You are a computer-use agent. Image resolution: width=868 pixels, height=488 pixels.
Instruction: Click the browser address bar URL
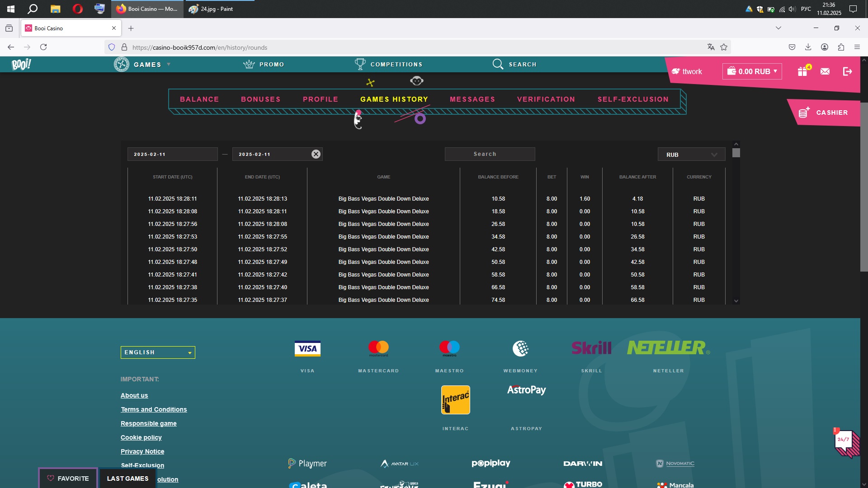pyautogui.click(x=200, y=47)
